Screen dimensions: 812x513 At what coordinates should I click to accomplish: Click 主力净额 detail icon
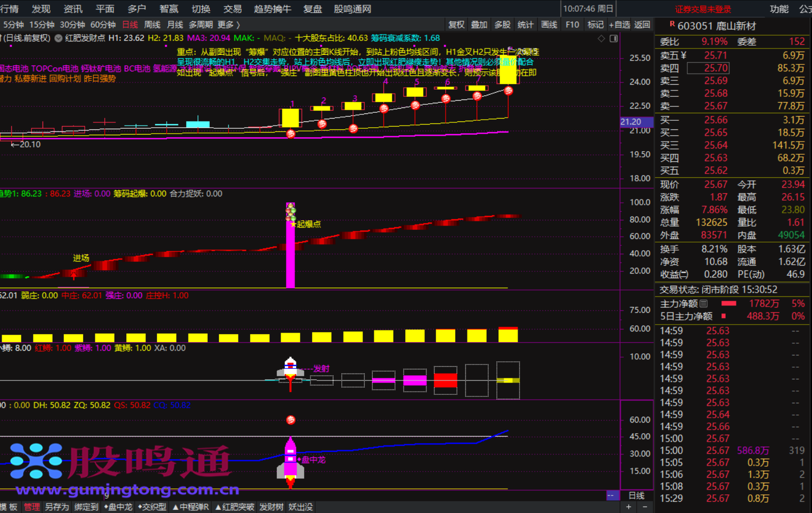click(703, 304)
